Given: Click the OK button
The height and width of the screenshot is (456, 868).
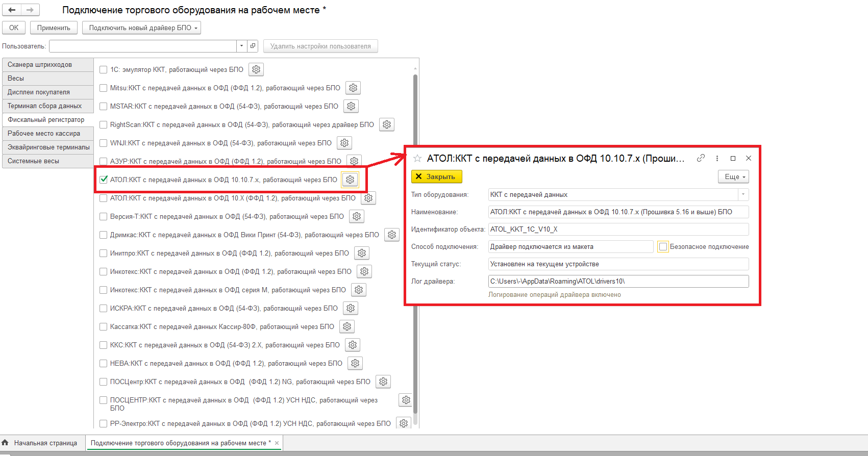Looking at the screenshot, I should (x=14, y=28).
